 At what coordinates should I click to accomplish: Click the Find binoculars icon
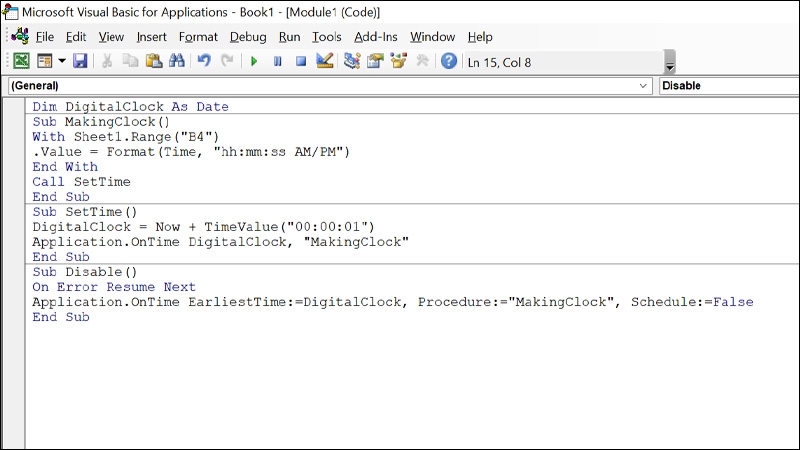pyautogui.click(x=177, y=61)
